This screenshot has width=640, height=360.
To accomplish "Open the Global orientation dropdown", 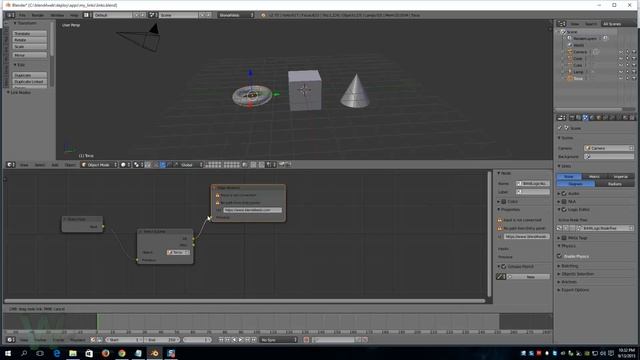I will coord(191,164).
